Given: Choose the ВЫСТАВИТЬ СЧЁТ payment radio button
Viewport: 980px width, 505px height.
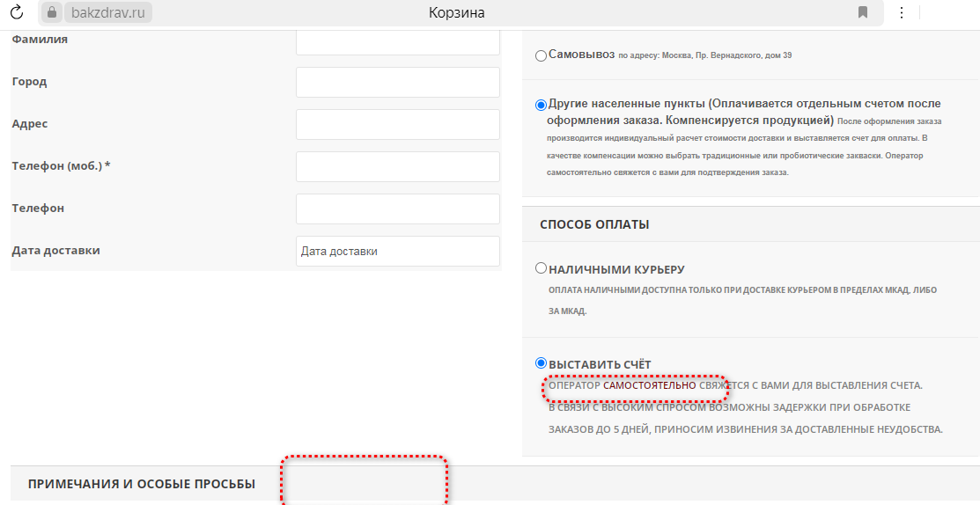Looking at the screenshot, I should tap(541, 363).
